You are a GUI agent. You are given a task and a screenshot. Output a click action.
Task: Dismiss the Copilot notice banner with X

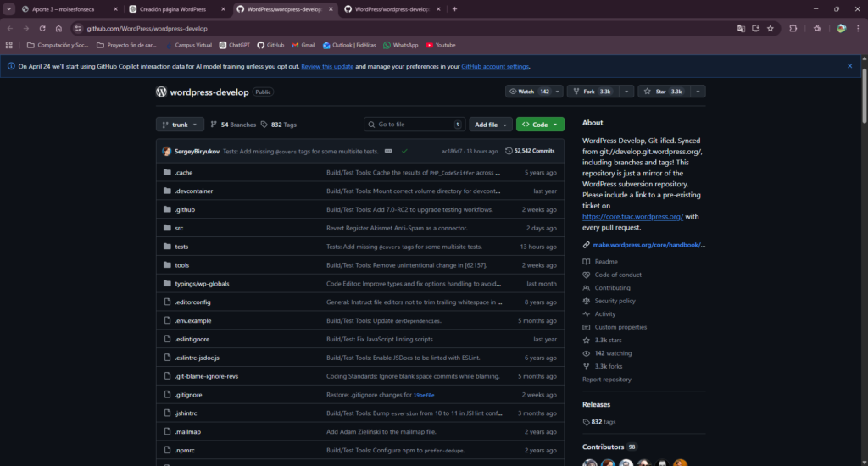(849, 66)
